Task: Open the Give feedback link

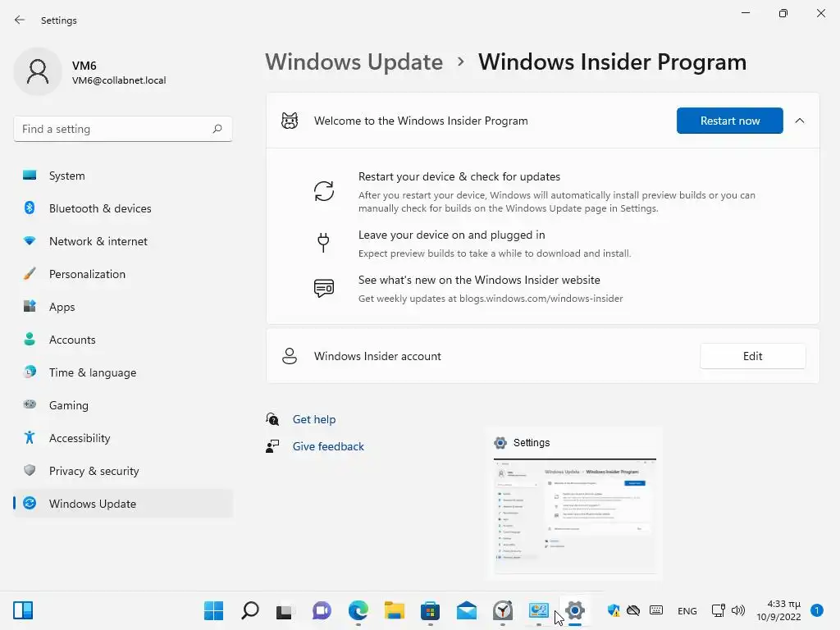Action: coord(328,446)
